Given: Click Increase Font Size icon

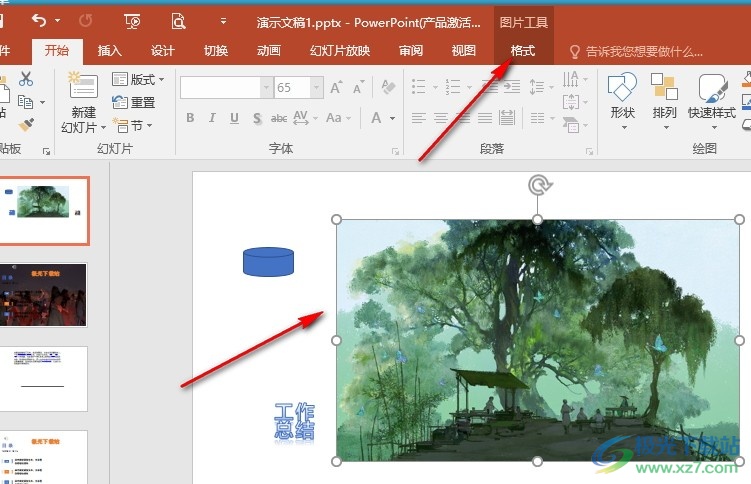Looking at the screenshot, I should 336,87.
